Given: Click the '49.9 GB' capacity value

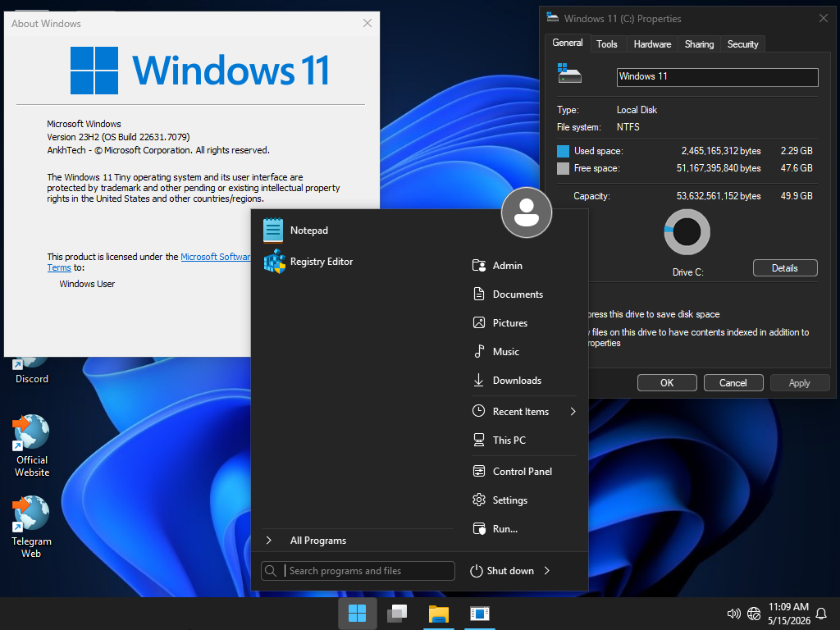Looking at the screenshot, I should pos(796,196).
